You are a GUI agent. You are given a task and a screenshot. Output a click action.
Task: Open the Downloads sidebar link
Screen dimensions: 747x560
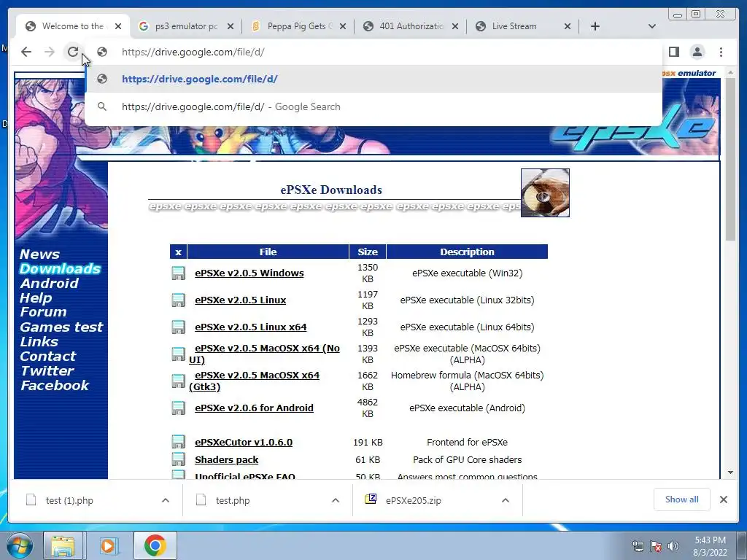(x=60, y=268)
